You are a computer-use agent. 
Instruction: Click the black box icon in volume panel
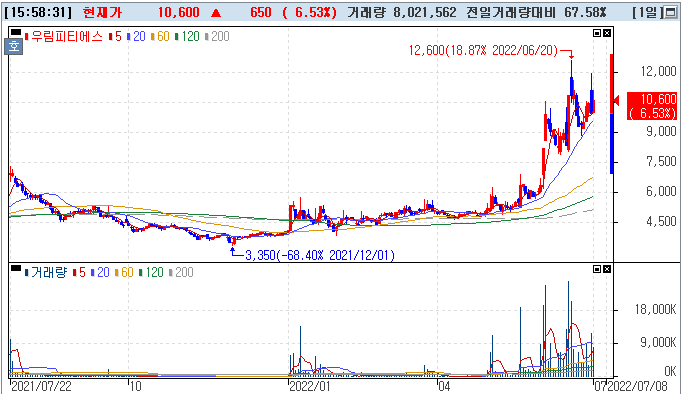coord(15,268)
